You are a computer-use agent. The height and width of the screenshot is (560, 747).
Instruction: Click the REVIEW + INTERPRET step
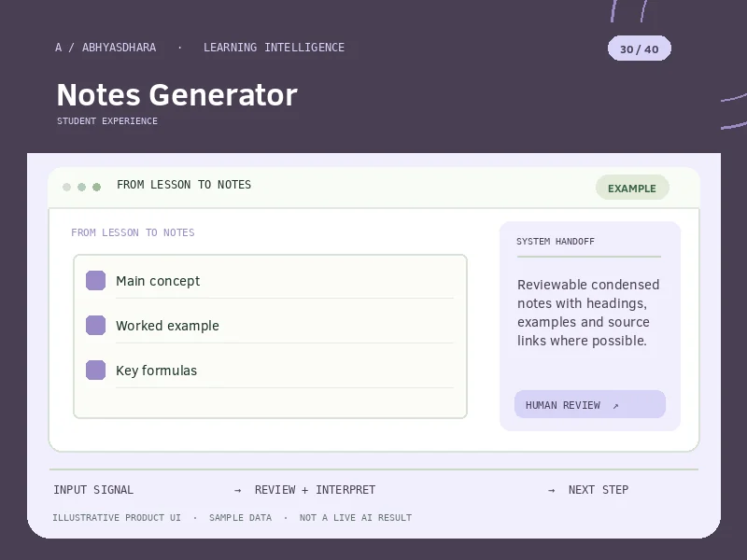point(315,489)
